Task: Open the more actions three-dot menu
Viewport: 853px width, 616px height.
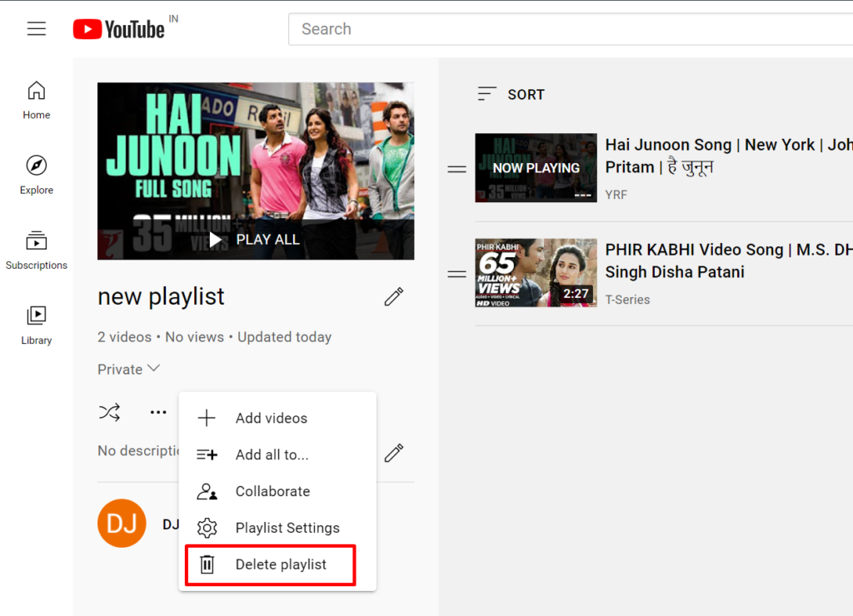Action: click(158, 411)
